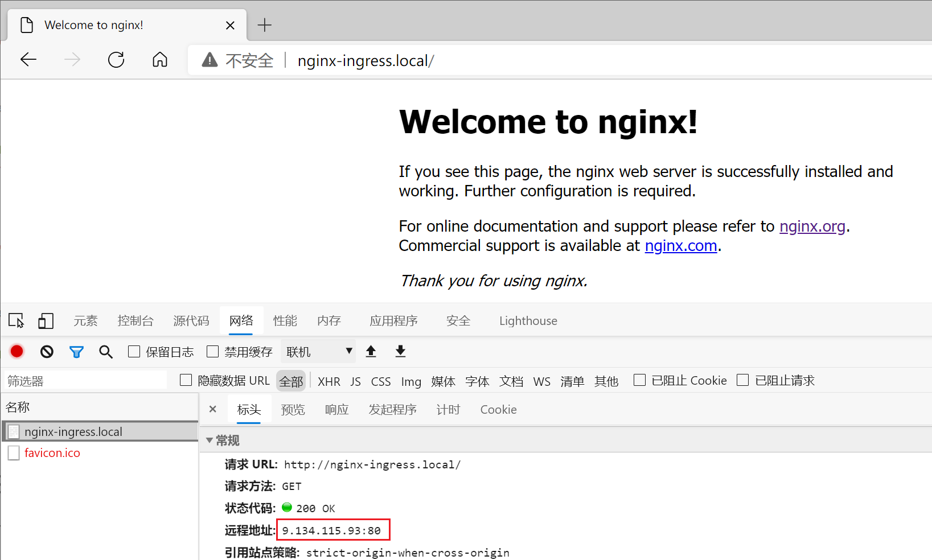This screenshot has height=560, width=932.
Task: Select the 计时 request tab
Action: (x=449, y=410)
